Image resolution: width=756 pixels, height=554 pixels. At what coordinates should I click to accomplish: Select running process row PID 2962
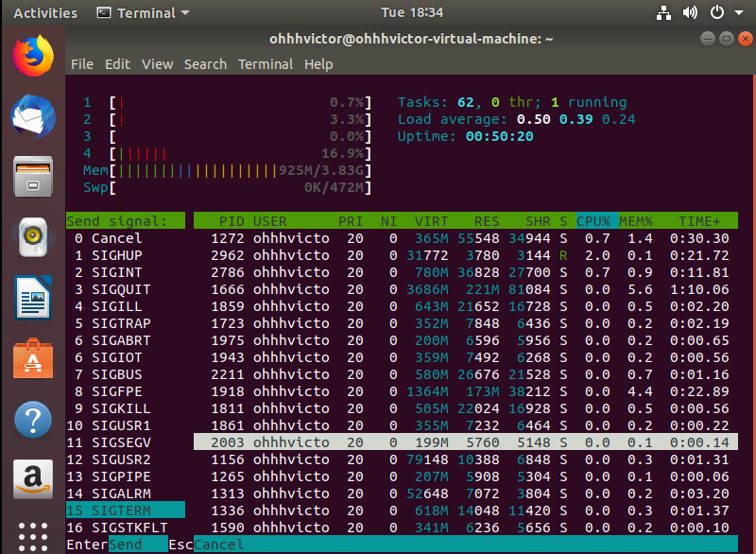pos(466,255)
